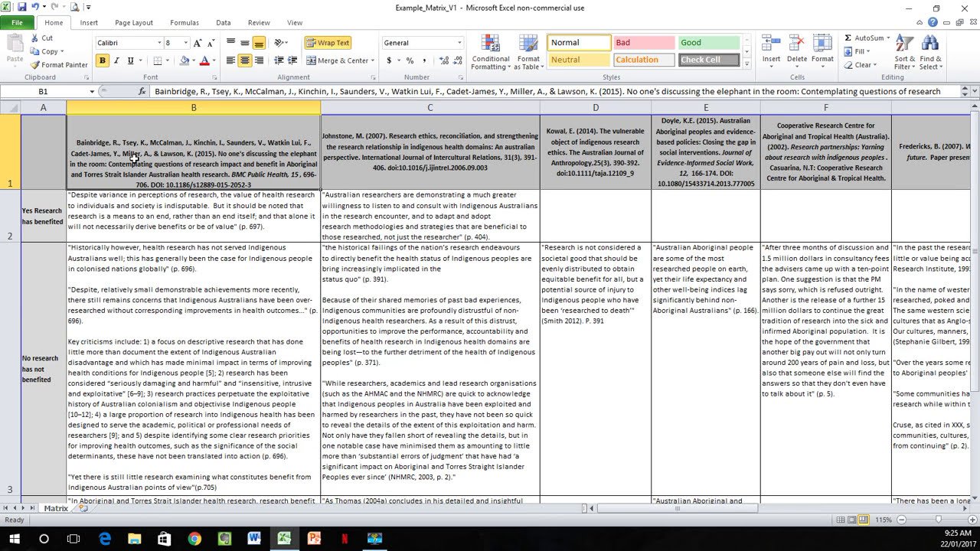Click the Top Align icon
Image resolution: width=980 pixels, height=551 pixels.
(x=230, y=43)
